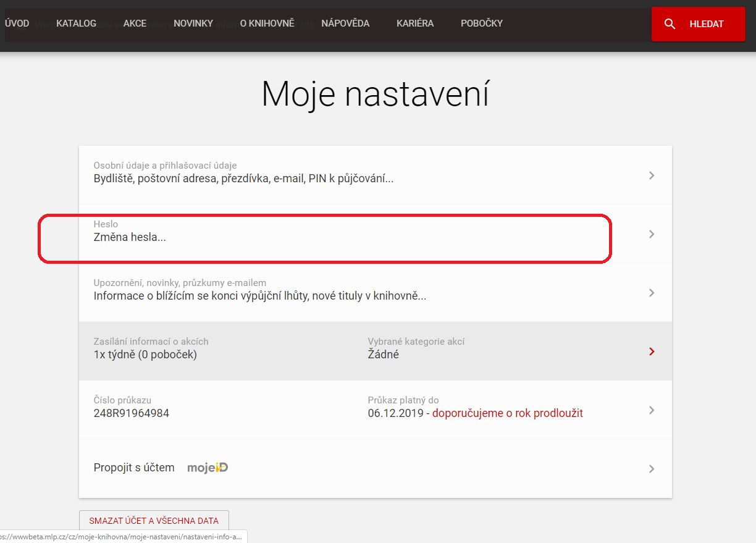This screenshot has width=756, height=543.
Task: Click chevron beside card validity date
Action: click(651, 410)
